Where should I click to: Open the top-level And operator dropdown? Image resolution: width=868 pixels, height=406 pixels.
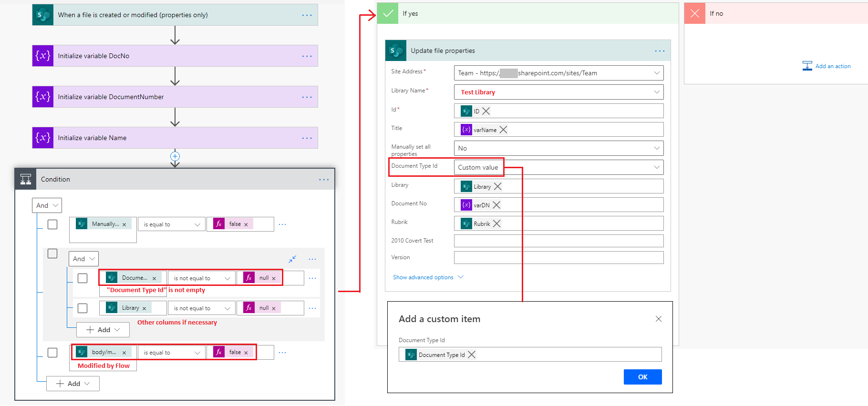click(47, 205)
